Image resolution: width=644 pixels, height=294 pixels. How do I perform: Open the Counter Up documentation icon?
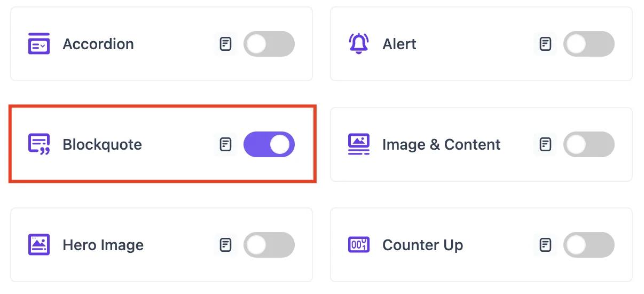pyautogui.click(x=545, y=245)
